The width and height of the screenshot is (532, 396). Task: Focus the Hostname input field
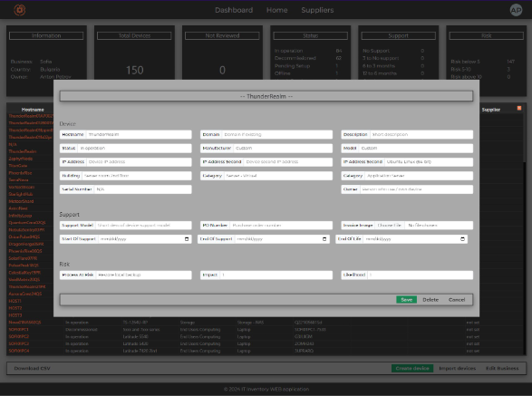pyautogui.click(x=139, y=135)
